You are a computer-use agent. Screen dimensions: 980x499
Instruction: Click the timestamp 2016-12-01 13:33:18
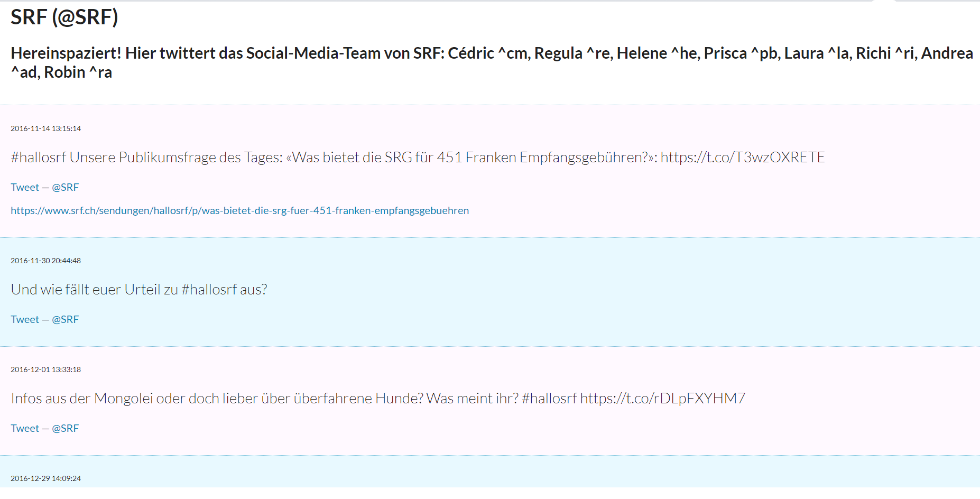click(45, 369)
